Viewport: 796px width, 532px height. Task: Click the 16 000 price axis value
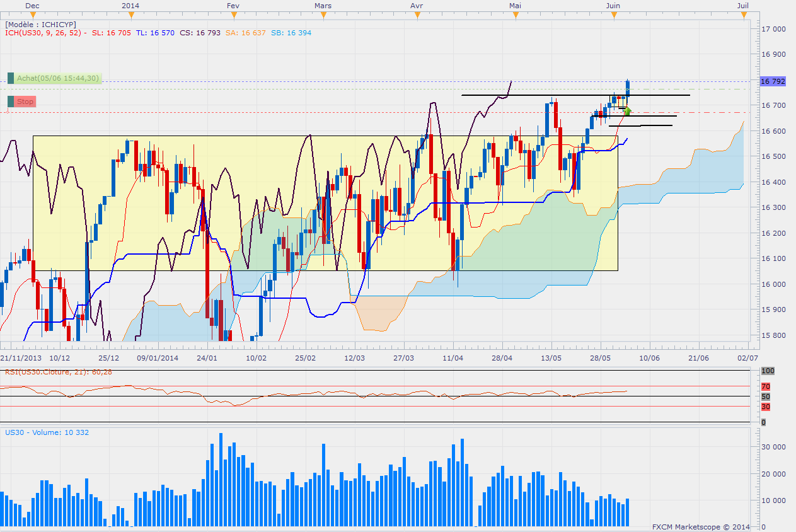pyautogui.click(x=773, y=284)
